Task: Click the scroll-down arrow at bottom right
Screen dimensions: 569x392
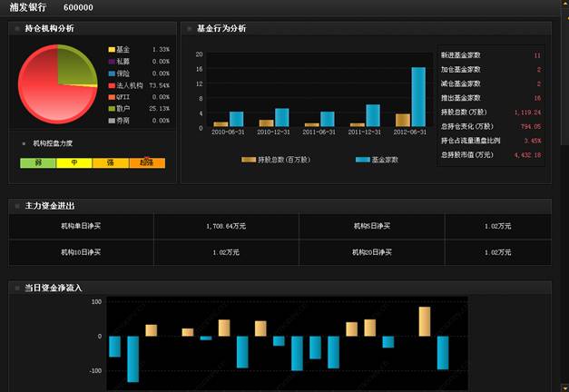Action: pyautogui.click(x=564, y=387)
